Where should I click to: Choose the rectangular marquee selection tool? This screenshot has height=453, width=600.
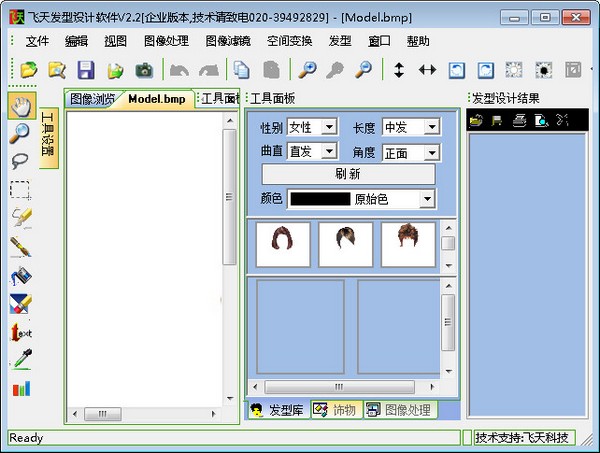pos(20,189)
